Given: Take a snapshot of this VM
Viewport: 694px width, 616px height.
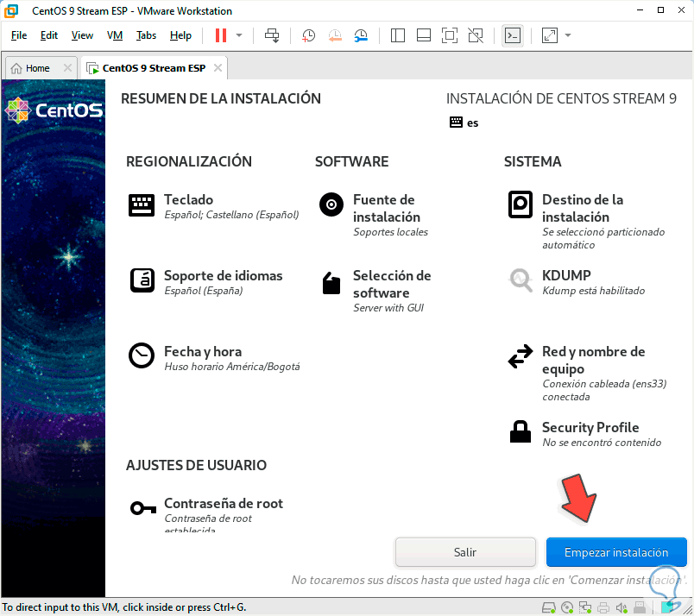Looking at the screenshot, I should (308, 35).
